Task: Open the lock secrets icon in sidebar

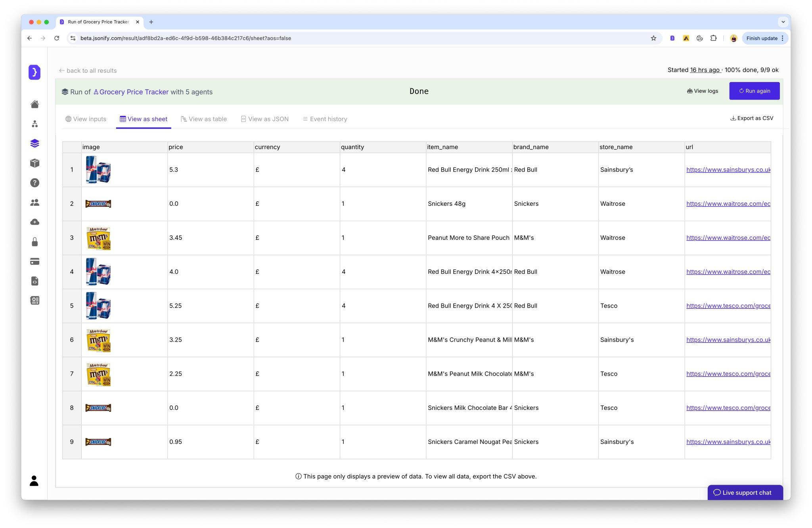Action: 34,242
